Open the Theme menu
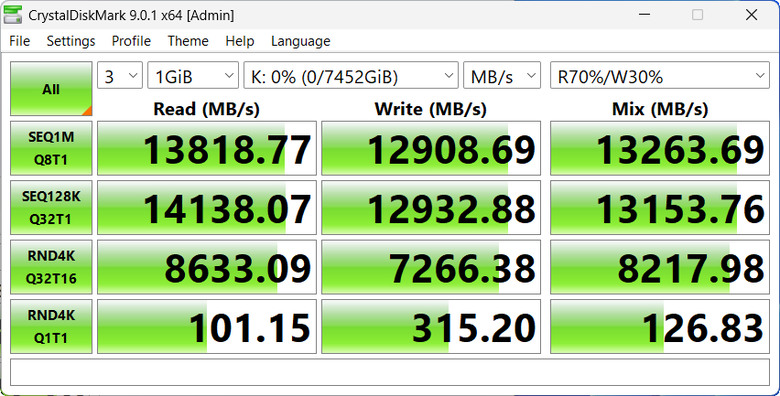The width and height of the screenshot is (780, 396). [188, 41]
